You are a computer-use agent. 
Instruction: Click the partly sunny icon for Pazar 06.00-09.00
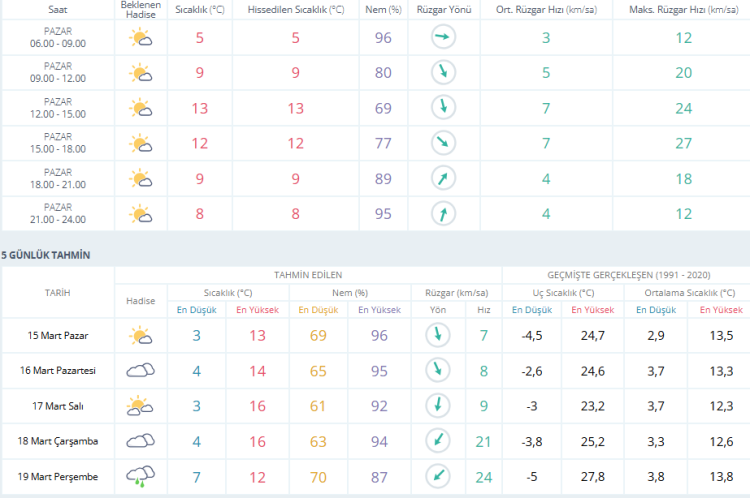click(140, 38)
